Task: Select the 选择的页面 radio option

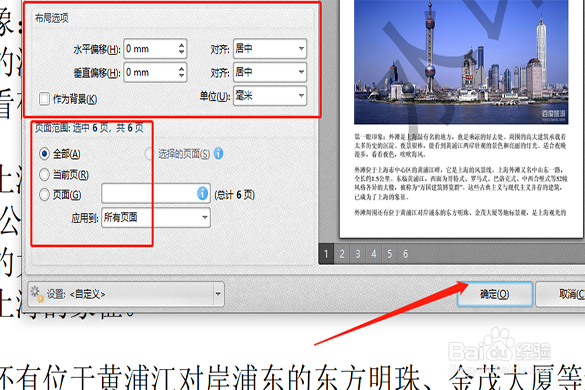Action: [x=149, y=153]
